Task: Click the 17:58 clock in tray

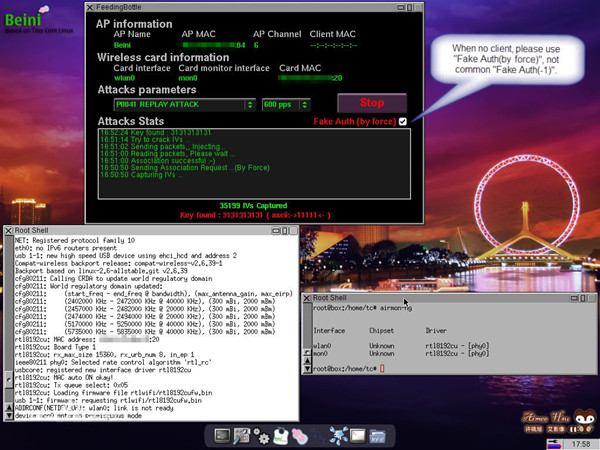Action: pyautogui.click(x=579, y=442)
